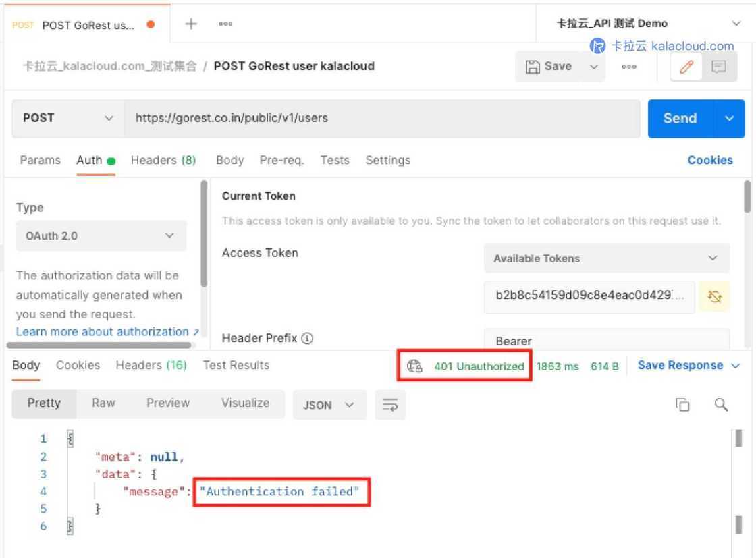756x558 pixels.
Task: Toggle line wrap icon in response
Action: (x=390, y=405)
